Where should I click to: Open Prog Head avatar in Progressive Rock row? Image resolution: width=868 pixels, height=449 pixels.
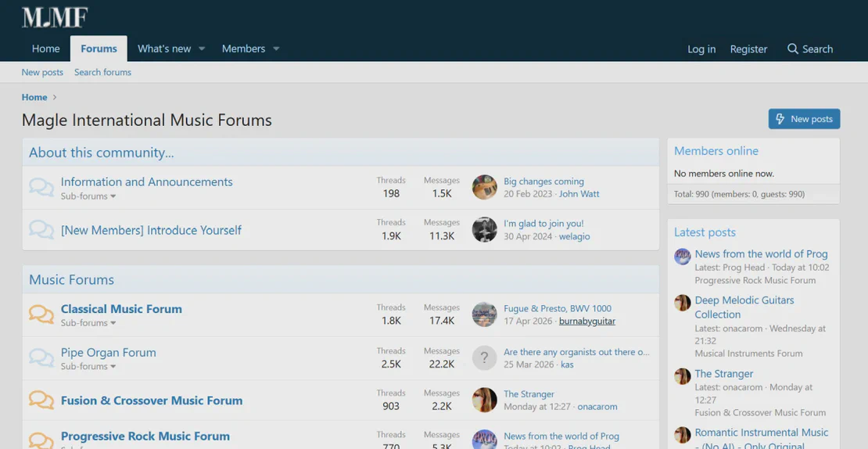[x=484, y=440]
